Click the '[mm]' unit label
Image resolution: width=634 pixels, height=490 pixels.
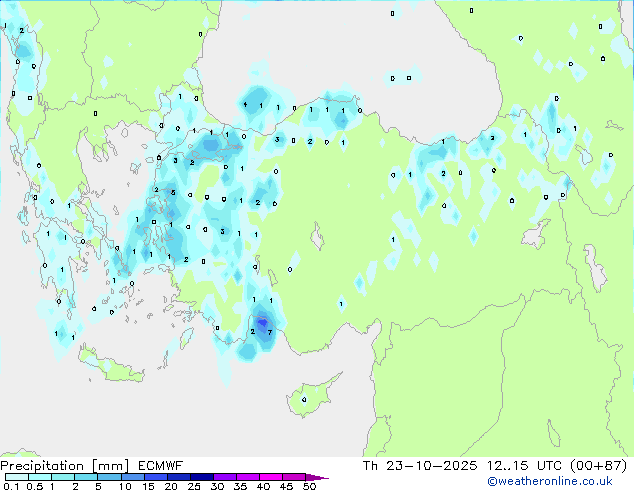111,466
